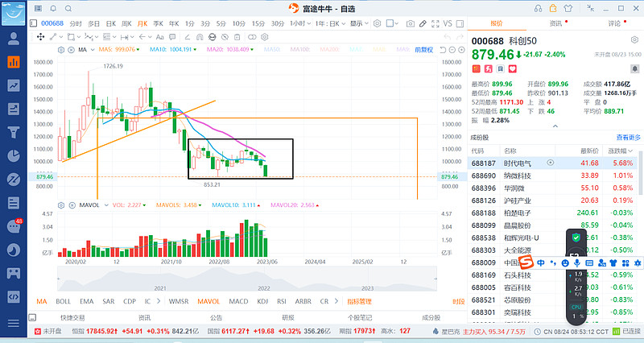Select the BOLL indicator
The image size is (644, 343).
coord(64,301)
